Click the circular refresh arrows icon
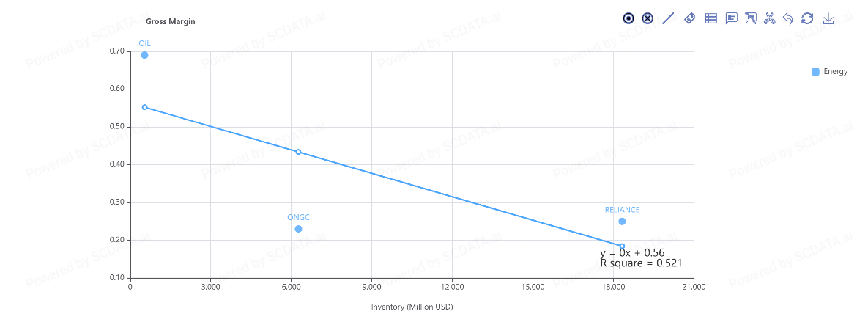 [808, 18]
